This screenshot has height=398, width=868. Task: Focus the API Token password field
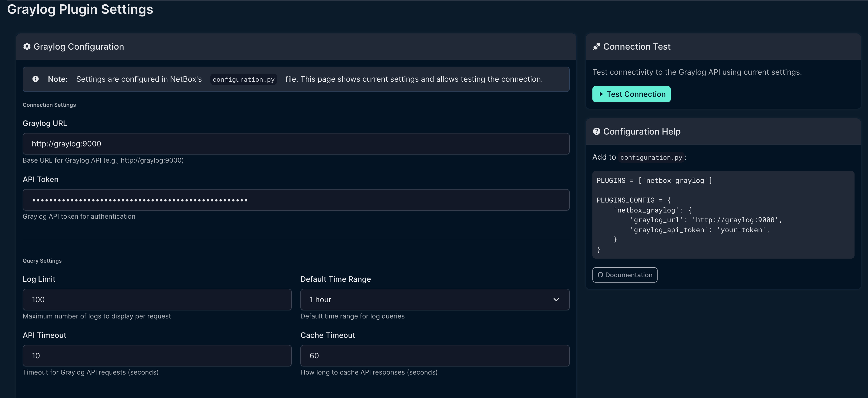[296, 200]
